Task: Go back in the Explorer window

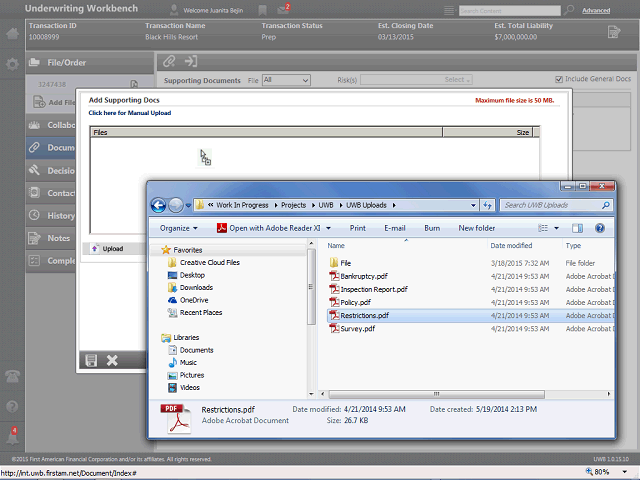Action: coord(158,205)
